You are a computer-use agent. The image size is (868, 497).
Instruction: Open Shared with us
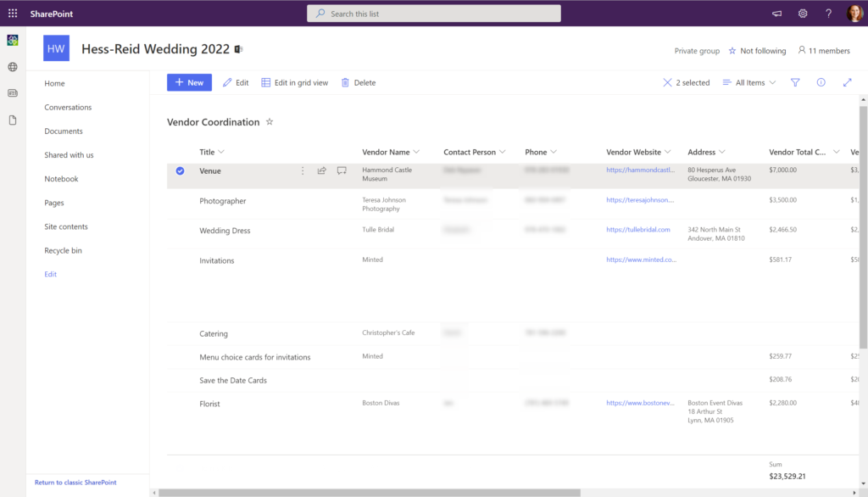70,154
